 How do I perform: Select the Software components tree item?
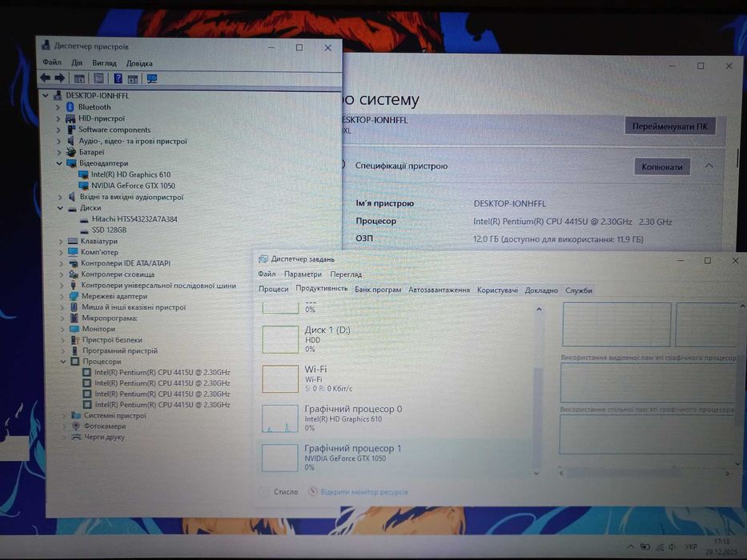click(114, 130)
